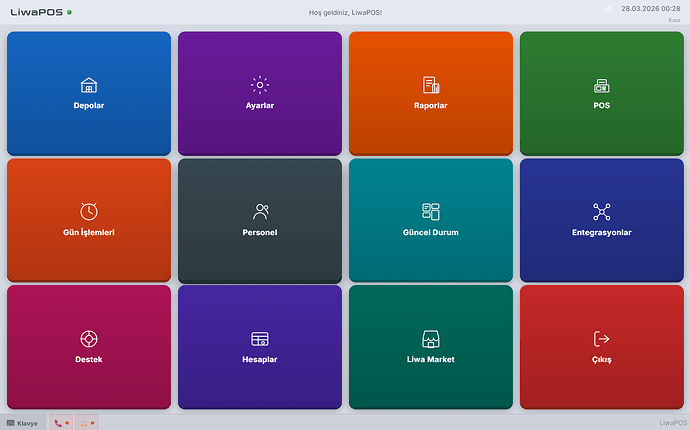Launch the POS screen
The width and height of the screenshot is (690, 430).
point(601,93)
